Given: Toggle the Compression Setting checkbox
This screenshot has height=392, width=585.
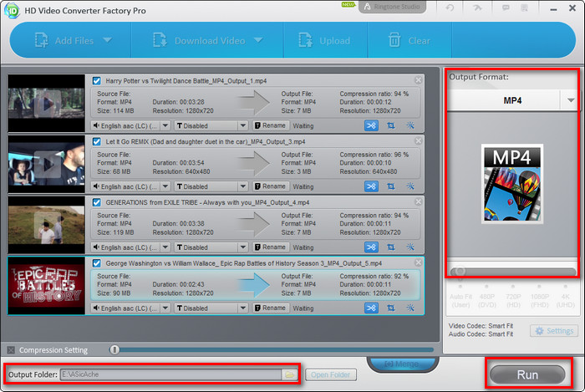Looking at the screenshot, I should [11, 350].
